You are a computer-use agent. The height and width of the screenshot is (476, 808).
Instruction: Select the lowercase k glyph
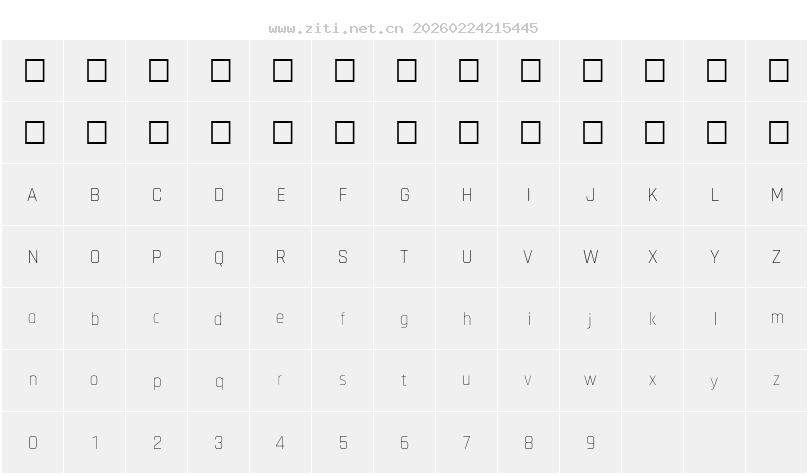click(x=652, y=319)
